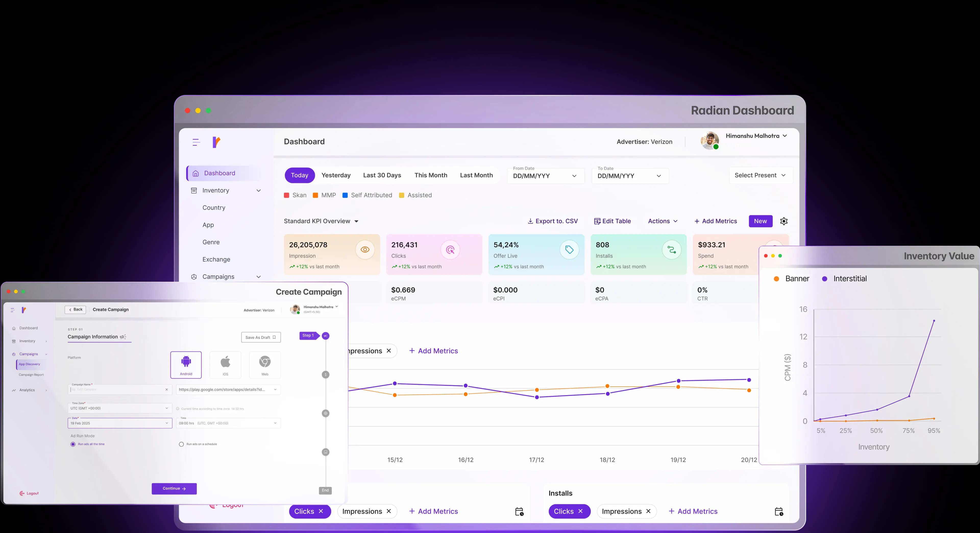The image size is (980, 533).
Task: Click the settings gear icon beside New
Action: [784, 221]
